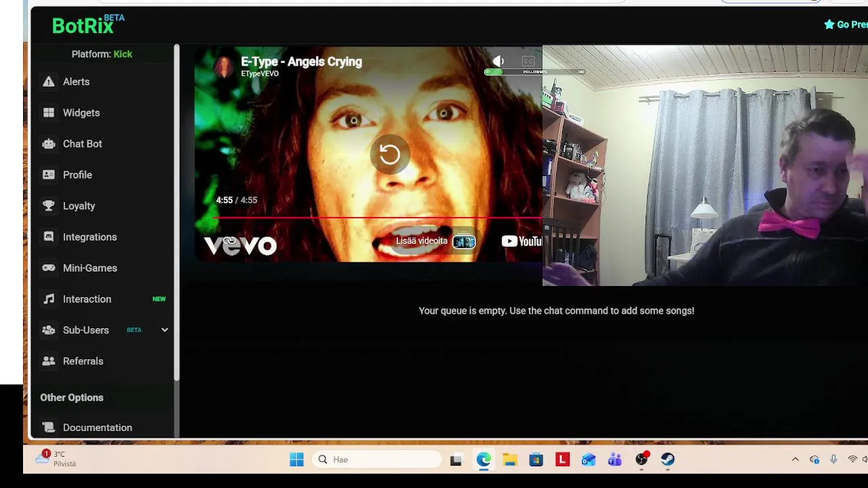
Task: Open Outlook in taskbar
Action: pos(589,460)
